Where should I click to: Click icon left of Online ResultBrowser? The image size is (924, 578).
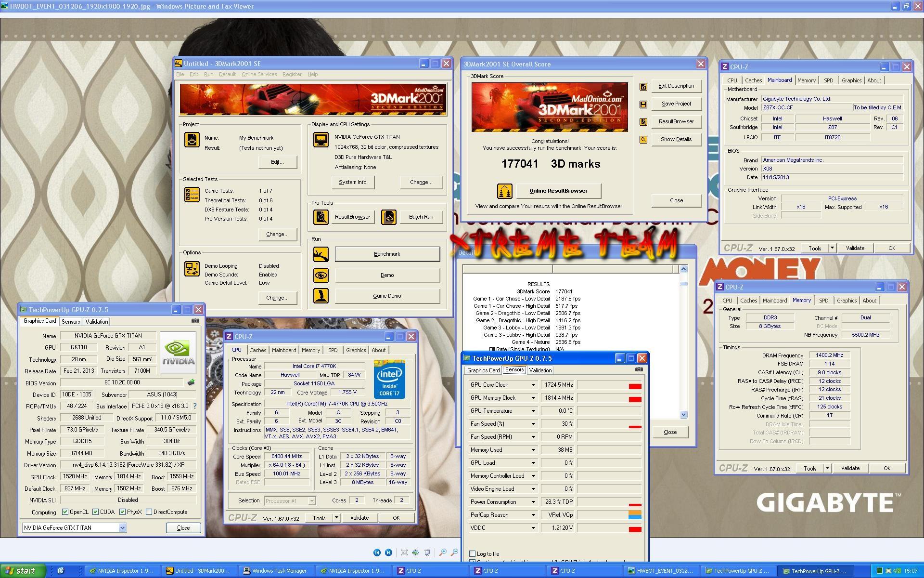click(504, 191)
